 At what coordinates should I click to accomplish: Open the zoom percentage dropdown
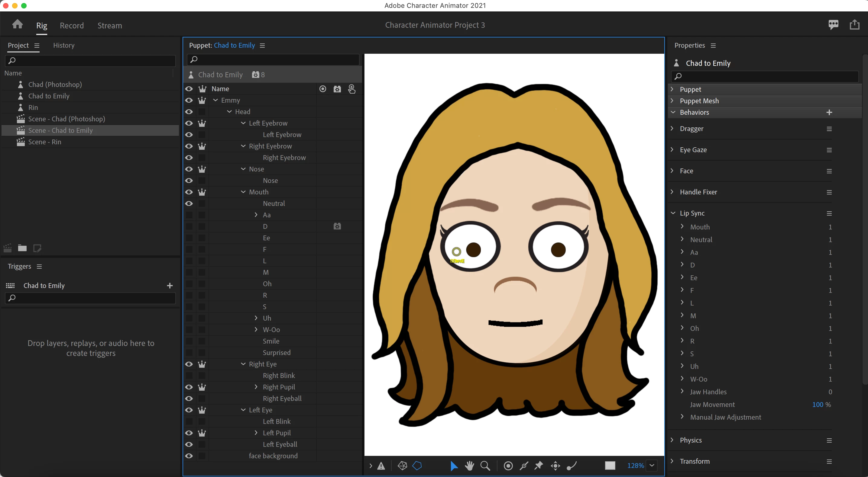click(652, 466)
